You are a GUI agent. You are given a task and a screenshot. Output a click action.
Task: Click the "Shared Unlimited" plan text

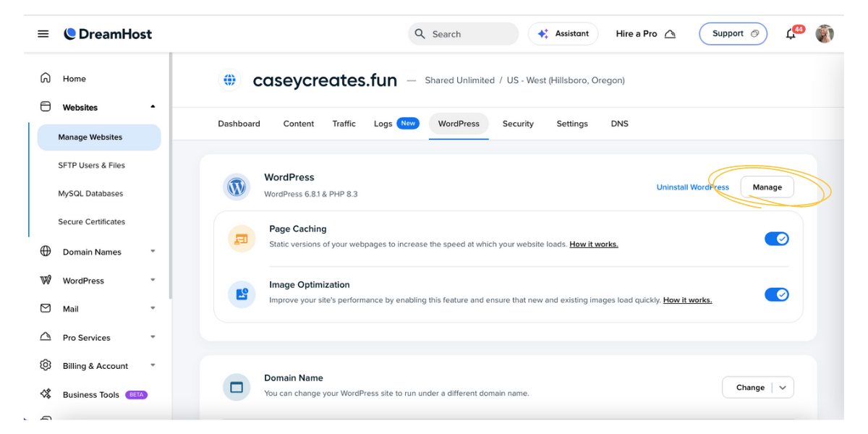pyautogui.click(x=460, y=80)
